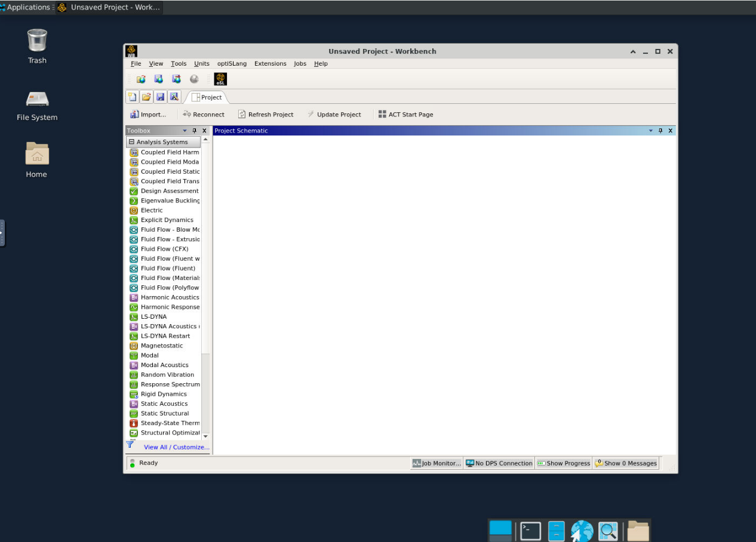The width and height of the screenshot is (756, 542).
Task: Launch the oSL optiSLang toolbar icon
Action: coord(220,79)
